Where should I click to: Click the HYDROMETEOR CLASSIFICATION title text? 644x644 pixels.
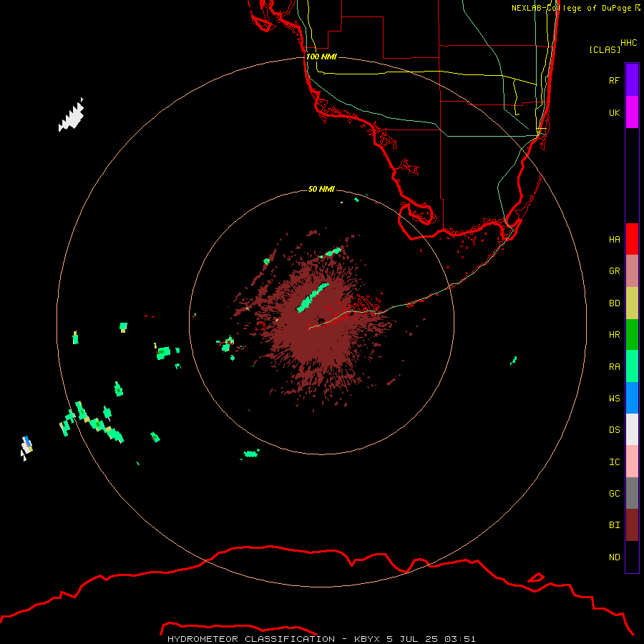click(251, 639)
